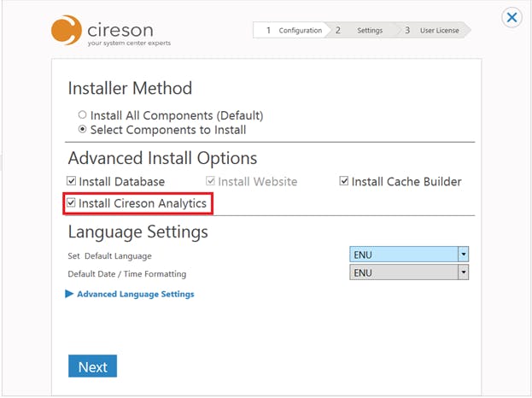This screenshot has height=398, width=532.
Task: Go to the Configuration step tab
Action: (x=293, y=31)
